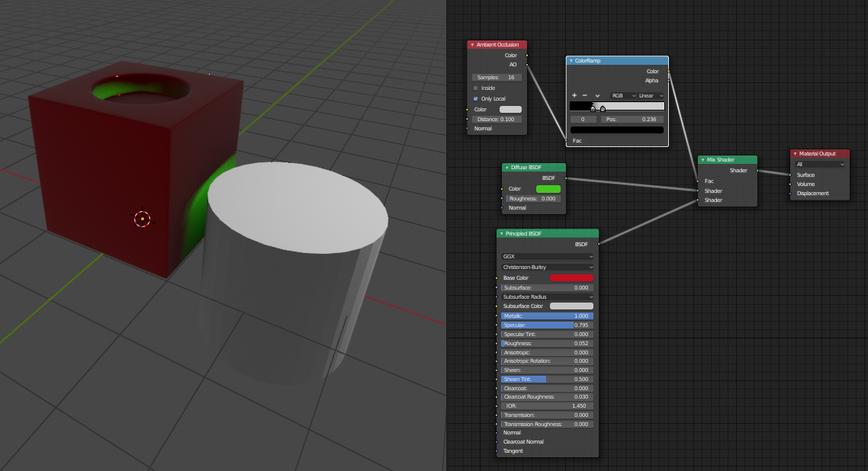
Task: Open the Ambient Occlusion Color swatch
Action: [510, 110]
